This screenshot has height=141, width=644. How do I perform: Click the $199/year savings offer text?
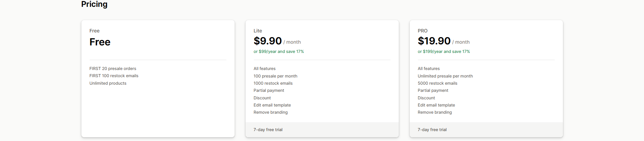coord(444,52)
